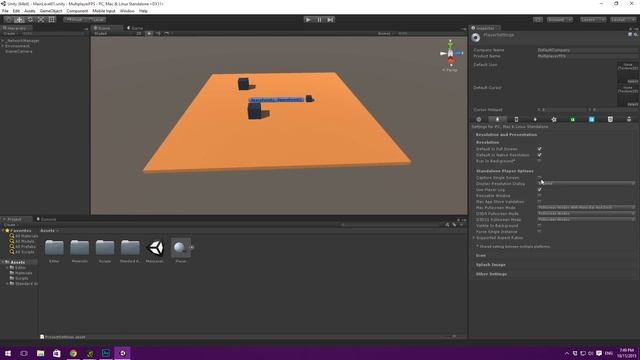Select SceneCamera in Hierarchy

click(19, 51)
